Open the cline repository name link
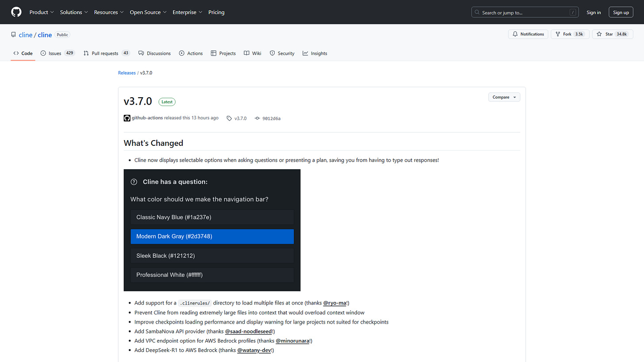The image size is (644, 362). pos(45,35)
